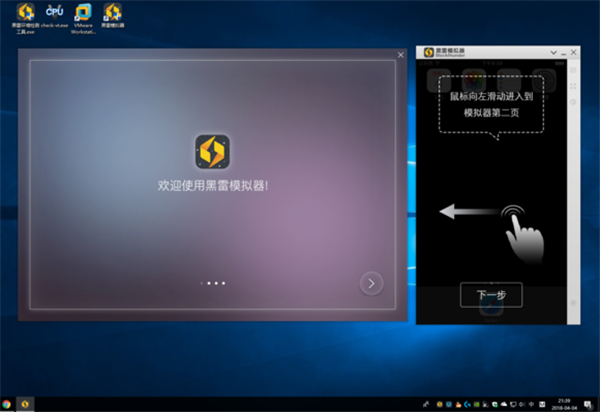This screenshot has height=412, width=600.
Task: Open 黑雷模拟器 desktop shortcut
Action: click(x=114, y=16)
